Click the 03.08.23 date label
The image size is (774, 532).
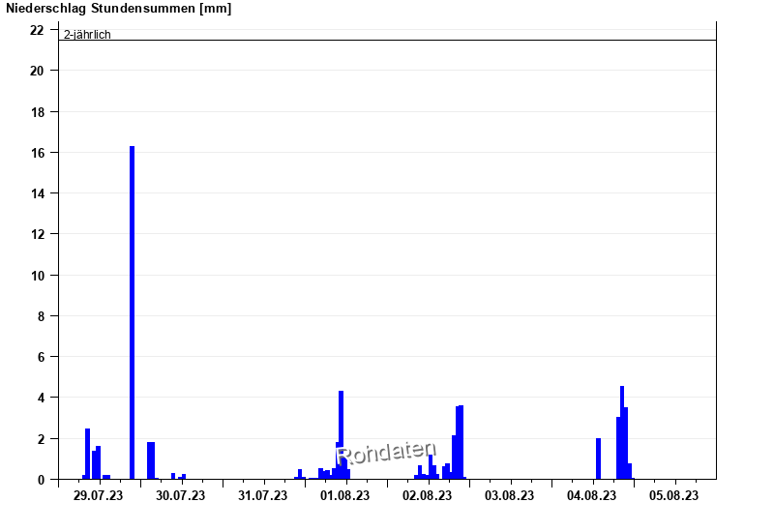click(510, 495)
